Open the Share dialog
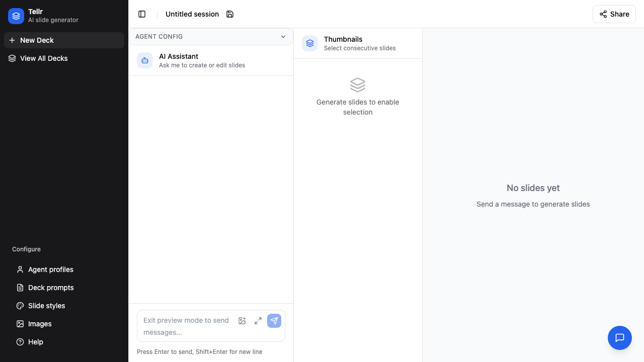 [614, 14]
